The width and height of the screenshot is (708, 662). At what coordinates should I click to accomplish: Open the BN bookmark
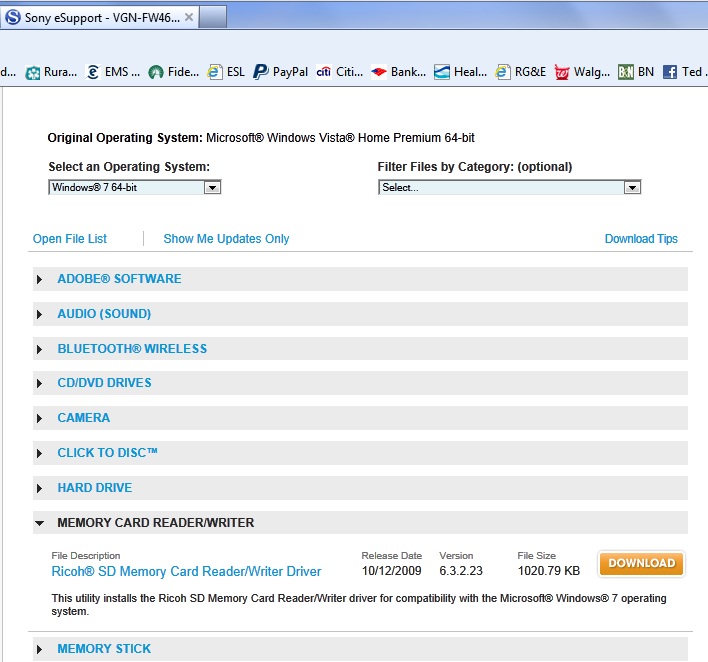pos(636,72)
